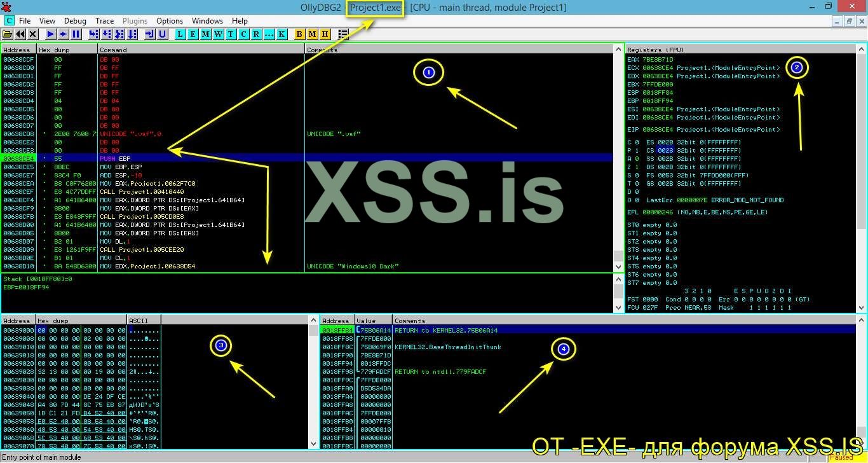This screenshot has width=868, height=463.
Task: Open the File menu
Action: tap(25, 21)
